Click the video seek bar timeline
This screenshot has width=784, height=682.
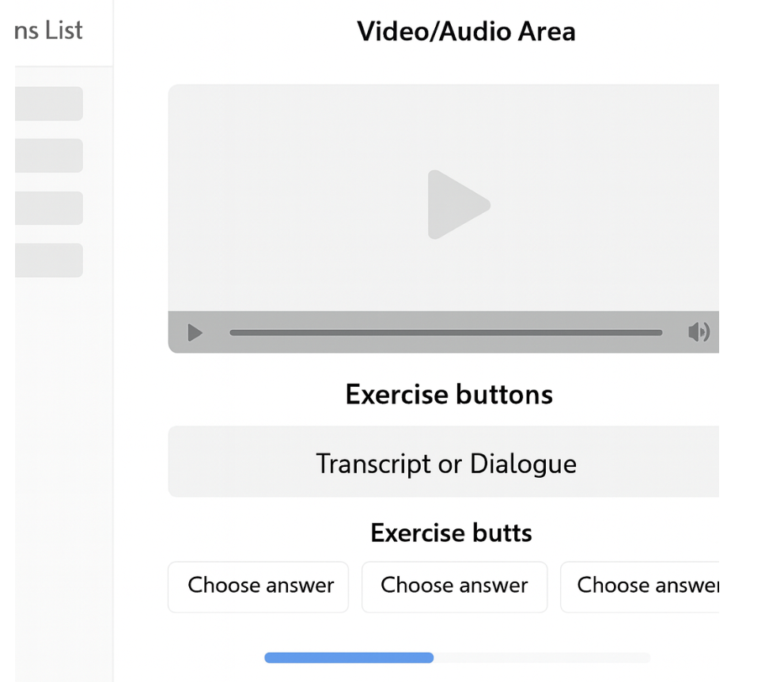pos(447,332)
